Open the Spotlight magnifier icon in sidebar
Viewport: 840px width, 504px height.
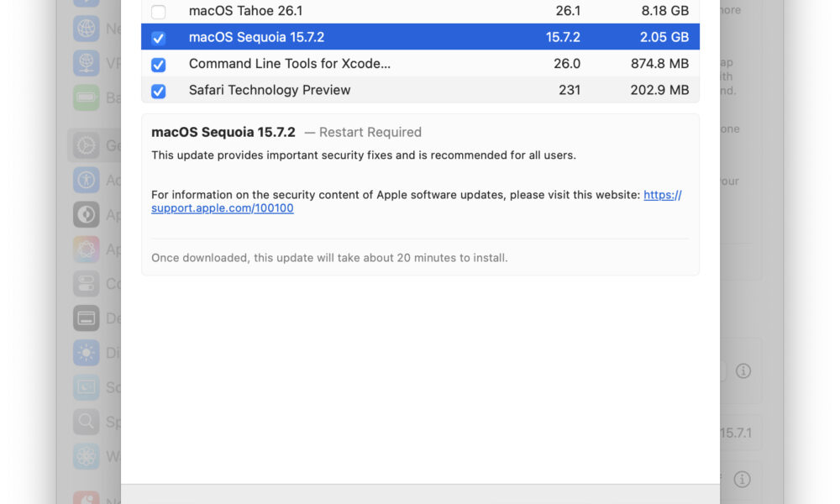pyautogui.click(x=87, y=422)
